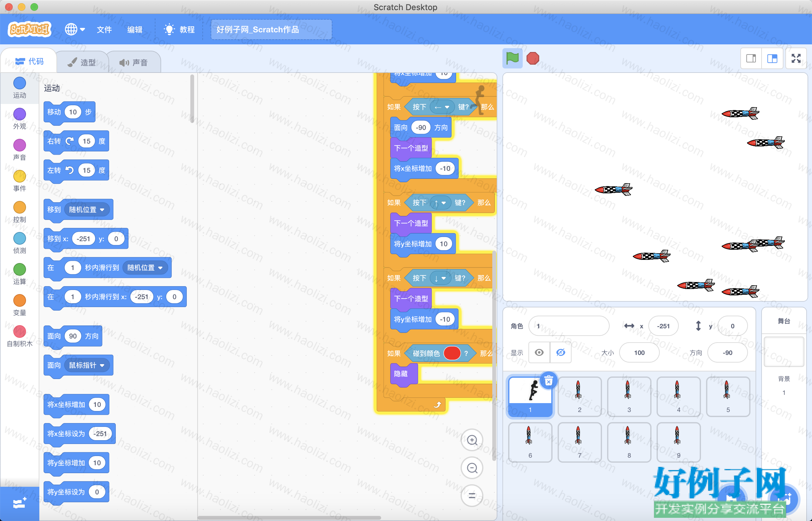Click the workspace horizontal scrollbar
Screen dimensions: 812x521
(290, 518)
